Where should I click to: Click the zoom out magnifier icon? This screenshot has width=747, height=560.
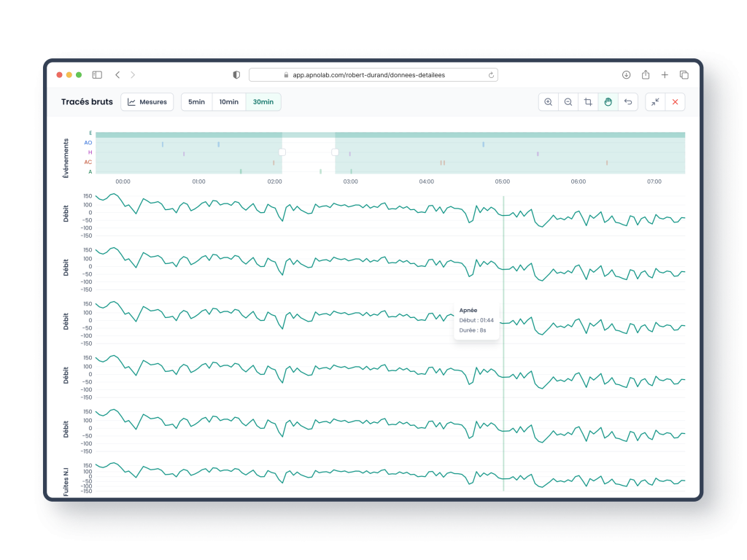coord(568,102)
